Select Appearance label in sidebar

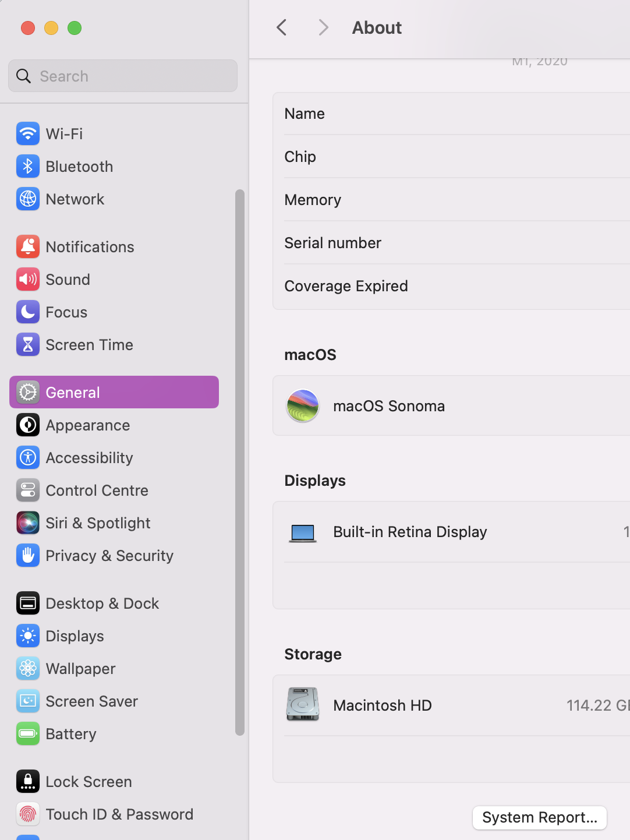click(88, 425)
